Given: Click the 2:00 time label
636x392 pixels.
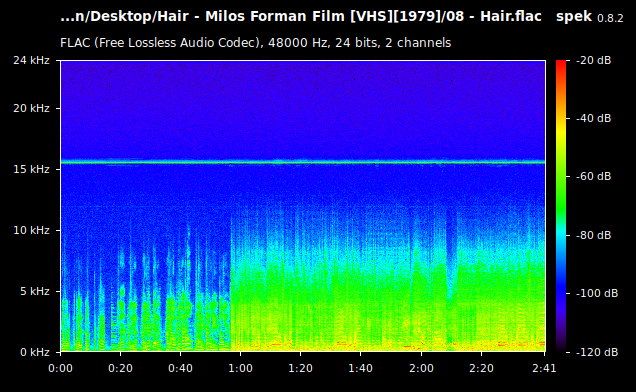Looking at the screenshot, I should pos(421,368).
